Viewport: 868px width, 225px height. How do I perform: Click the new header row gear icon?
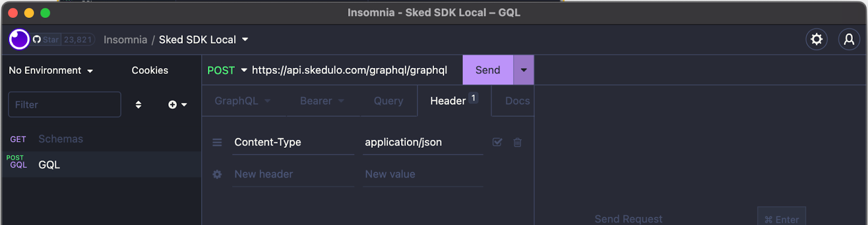pyautogui.click(x=217, y=174)
